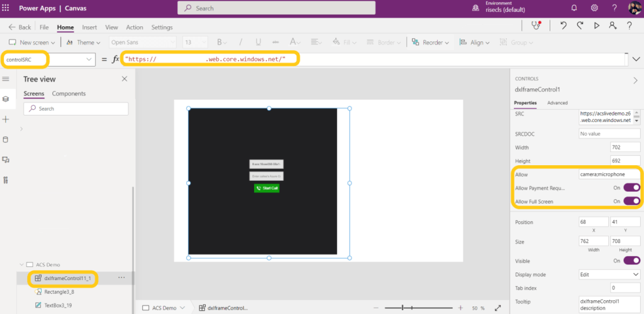Click the Redo arrow icon

580,26
